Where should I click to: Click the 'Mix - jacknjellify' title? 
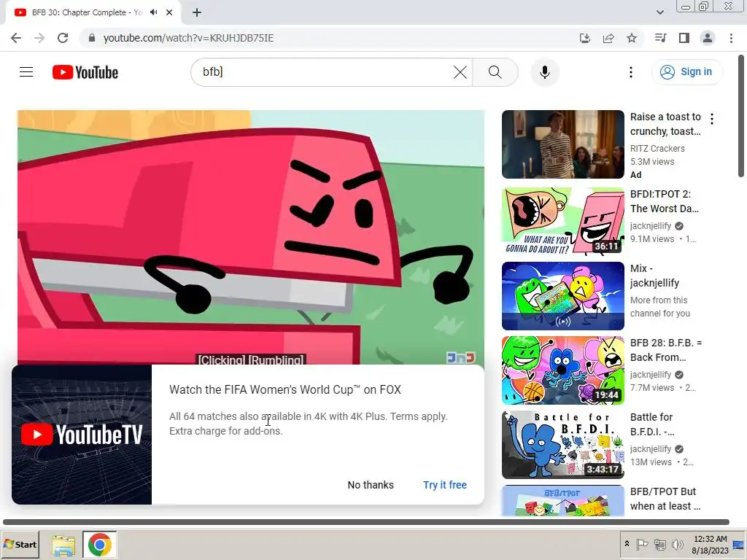[x=654, y=275]
